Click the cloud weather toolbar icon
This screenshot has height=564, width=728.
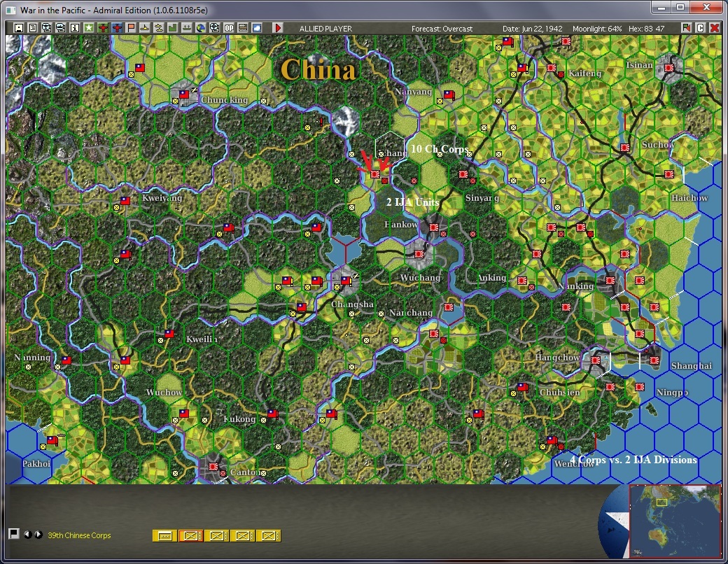pyautogui.click(x=256, y=28)
